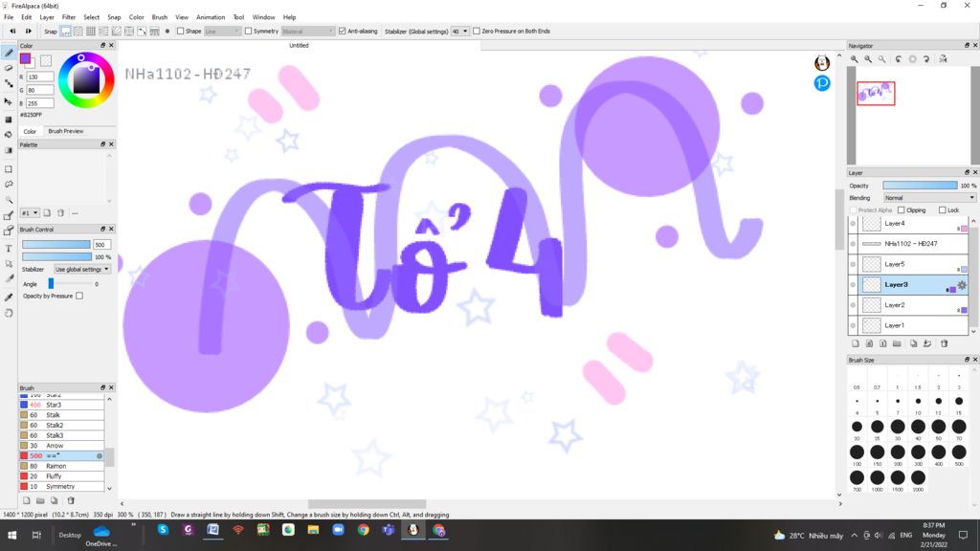Image resolution: width=980 pixels, height=551 pixels.
Task: Select the Move tool
Action: point(9,101)
